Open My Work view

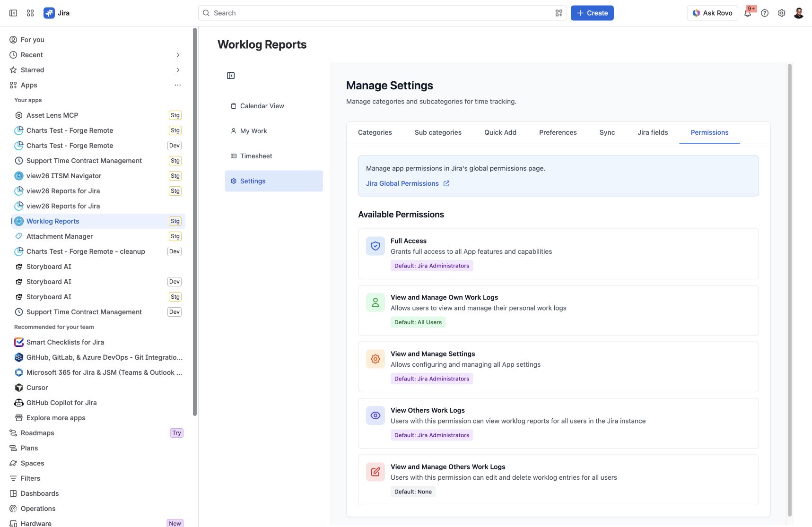(274, 131)
